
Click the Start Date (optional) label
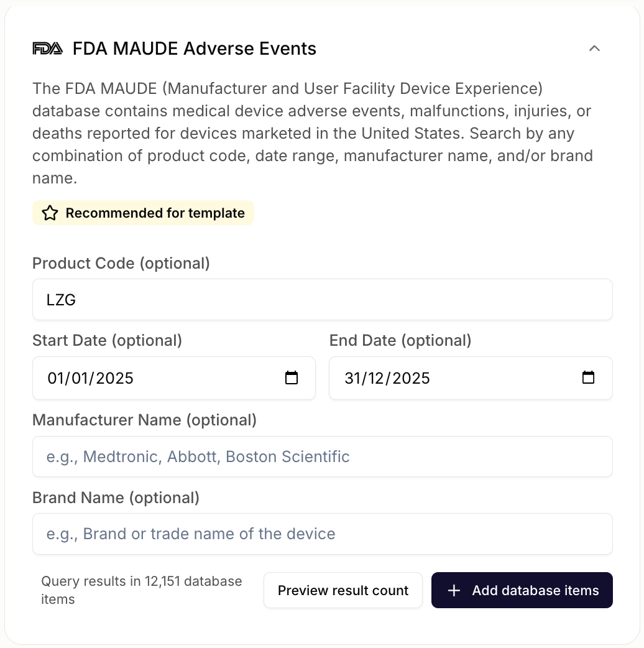click(107, 340)
